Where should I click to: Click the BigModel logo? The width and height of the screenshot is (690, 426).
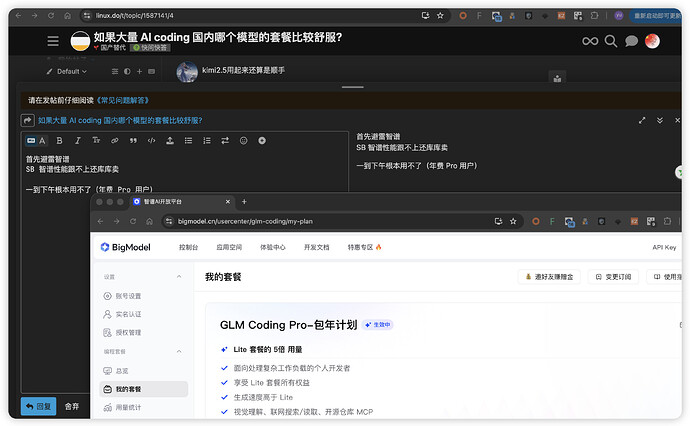125,247
